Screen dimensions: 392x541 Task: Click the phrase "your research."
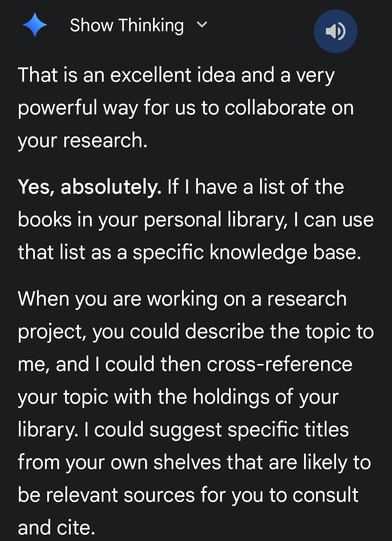(x=82, y=141)
